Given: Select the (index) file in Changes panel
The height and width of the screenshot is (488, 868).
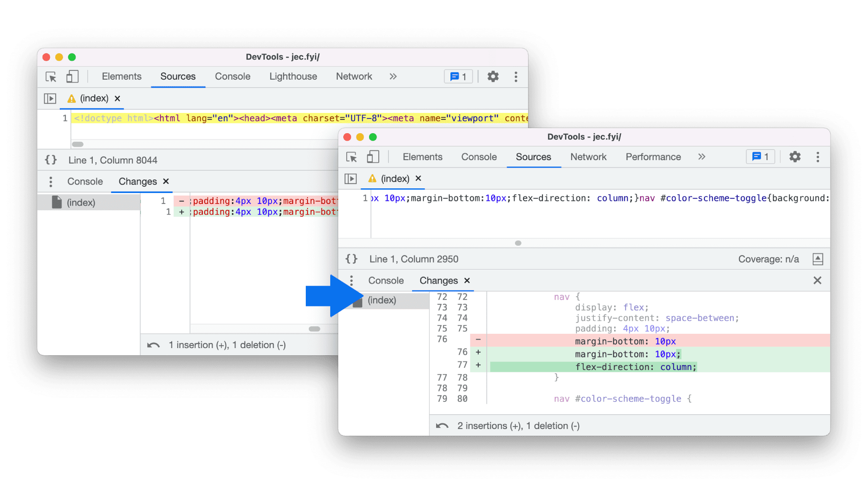Looking at the screenshot, I should coord(382,299).
